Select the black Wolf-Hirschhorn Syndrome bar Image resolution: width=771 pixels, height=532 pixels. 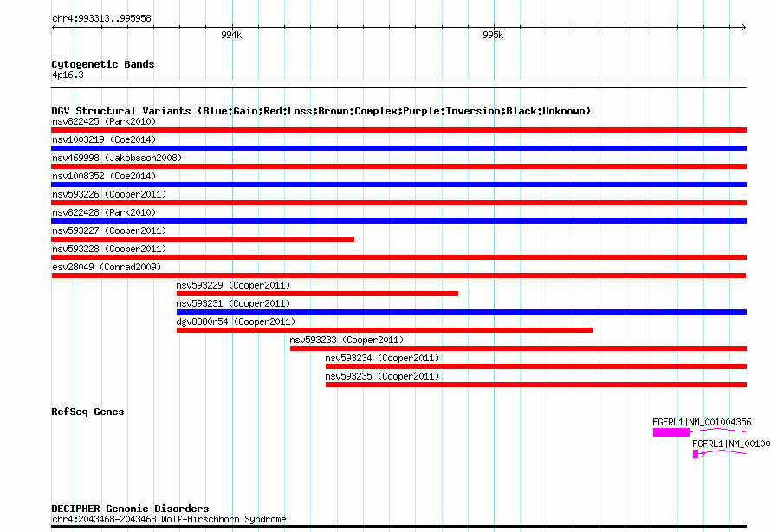(x=398, y=526)
